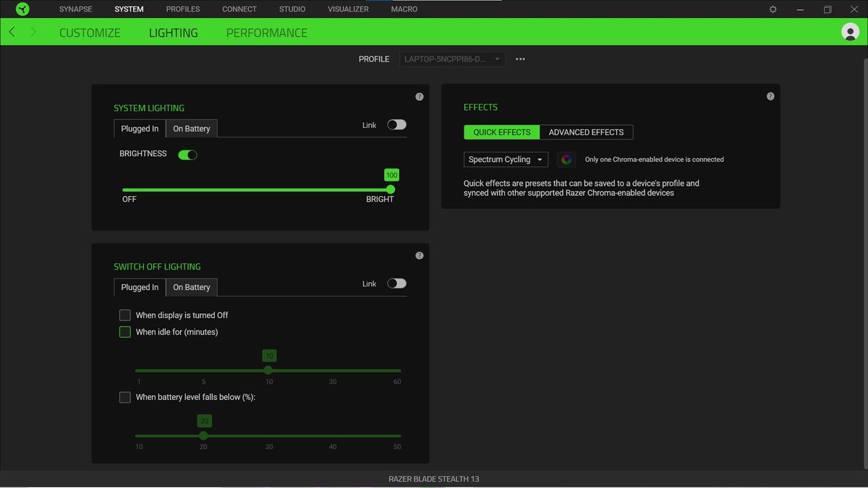Viewport: 868px width, 488px height.
Task: Open the Profiles tab
Action: click(183, 9)
